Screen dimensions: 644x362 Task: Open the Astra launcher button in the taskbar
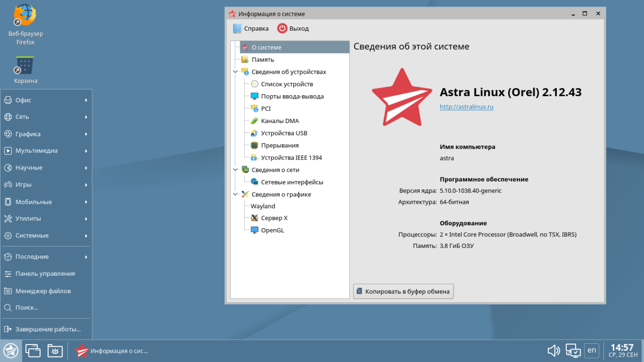coord(10,351)
